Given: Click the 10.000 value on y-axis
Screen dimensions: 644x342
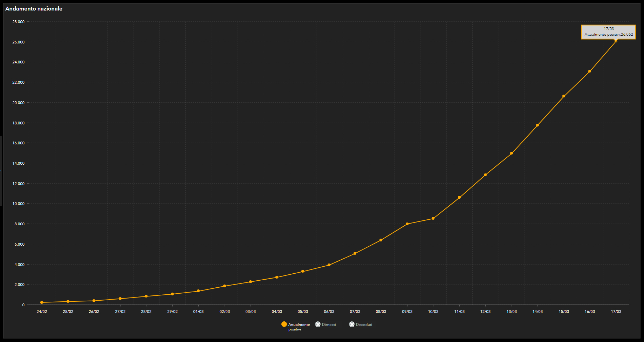Looking at the screenshot, I should tap(18, 204).
